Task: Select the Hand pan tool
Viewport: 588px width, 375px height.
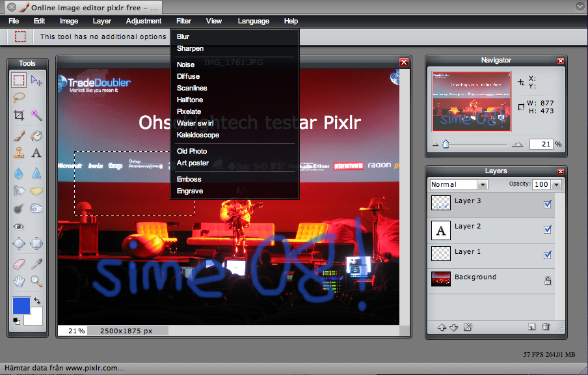Action: (19, 281)
